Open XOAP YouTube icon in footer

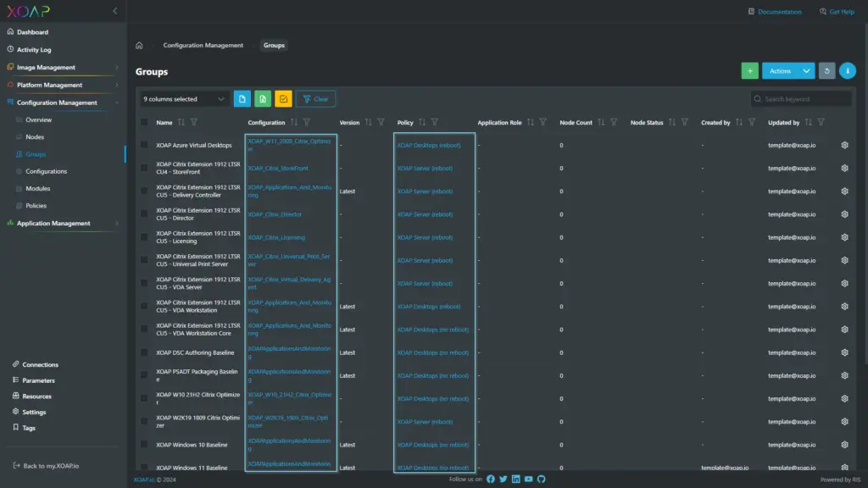529,480
